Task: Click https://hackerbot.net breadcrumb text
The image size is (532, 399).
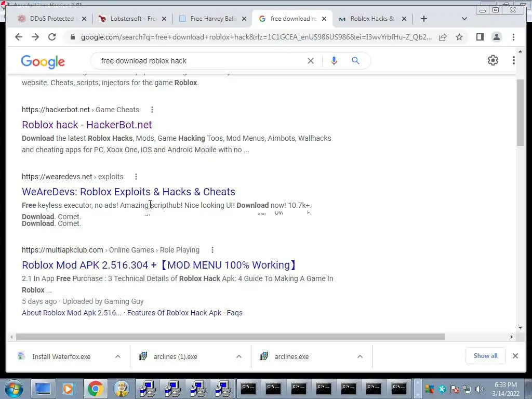Action: tap(56, 110)
